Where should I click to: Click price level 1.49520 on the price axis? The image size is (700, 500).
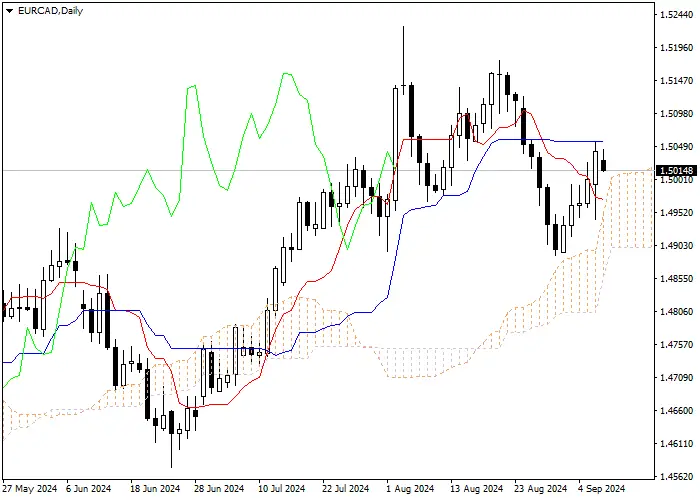677,213
